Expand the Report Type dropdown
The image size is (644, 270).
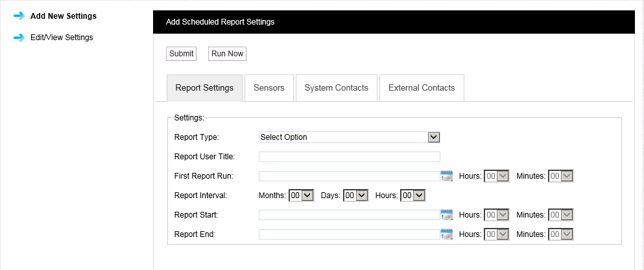[x=350, y=137]
